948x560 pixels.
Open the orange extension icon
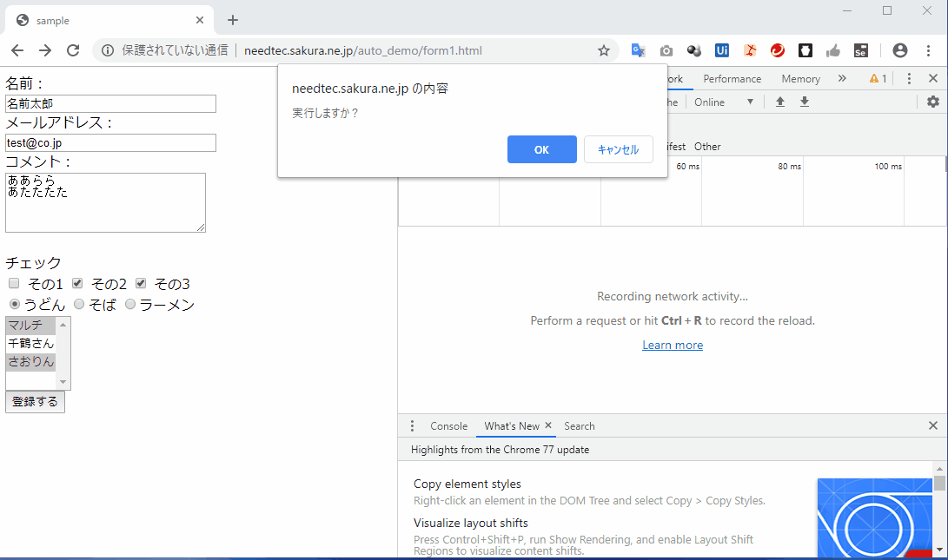tap(750, 50)
